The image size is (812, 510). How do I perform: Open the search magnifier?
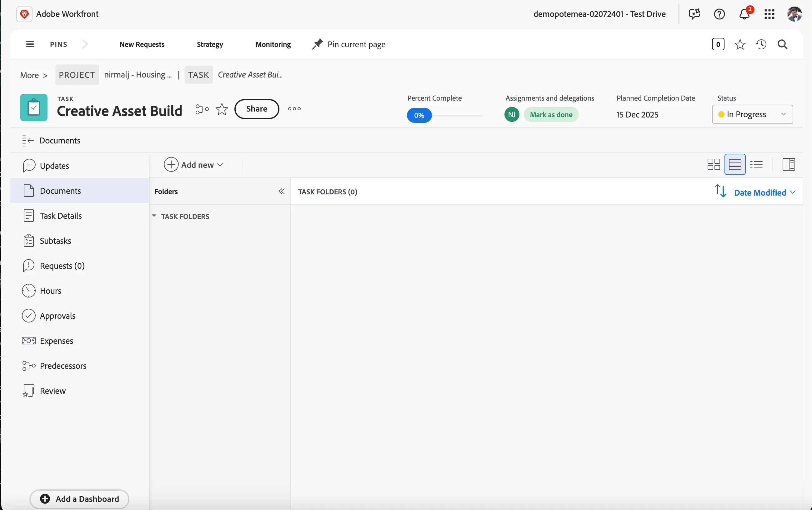783,44
